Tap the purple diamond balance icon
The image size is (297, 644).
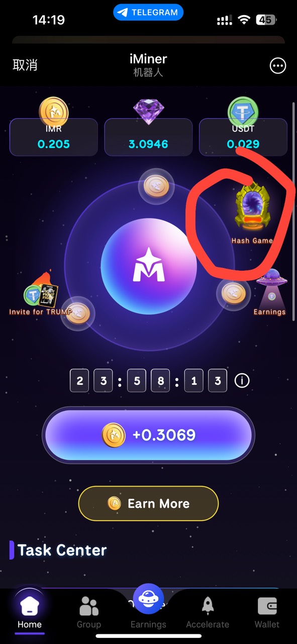point(148,112)
